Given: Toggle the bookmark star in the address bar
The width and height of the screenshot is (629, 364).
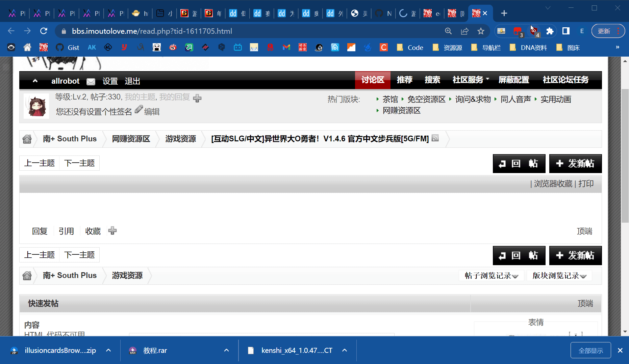Looking at the screenshot, I should (x=481, y=31).
